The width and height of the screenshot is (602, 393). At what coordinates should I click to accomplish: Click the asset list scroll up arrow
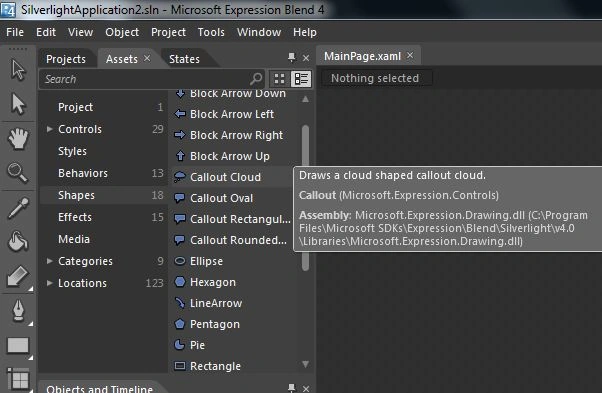pyautogui.click(x=306, y=99)
